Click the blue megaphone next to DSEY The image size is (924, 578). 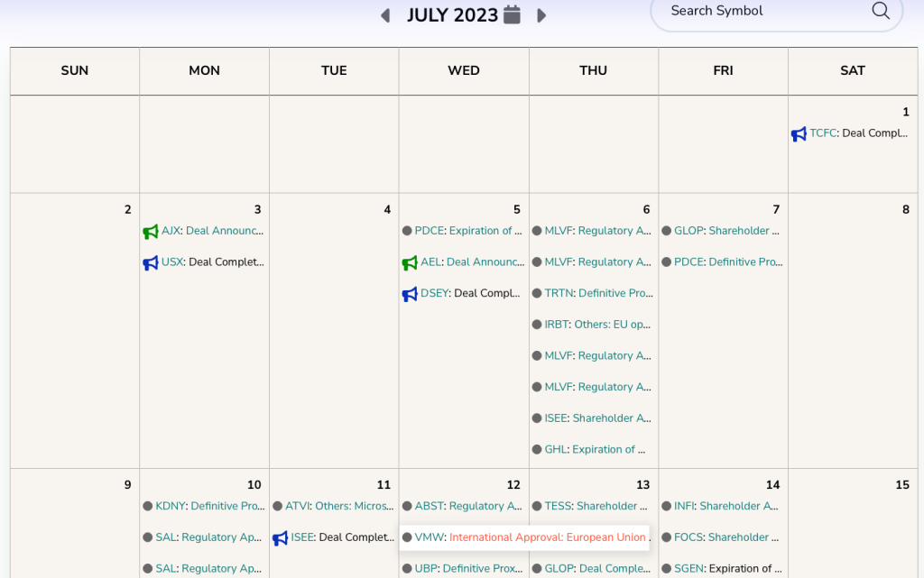(410, 294)
